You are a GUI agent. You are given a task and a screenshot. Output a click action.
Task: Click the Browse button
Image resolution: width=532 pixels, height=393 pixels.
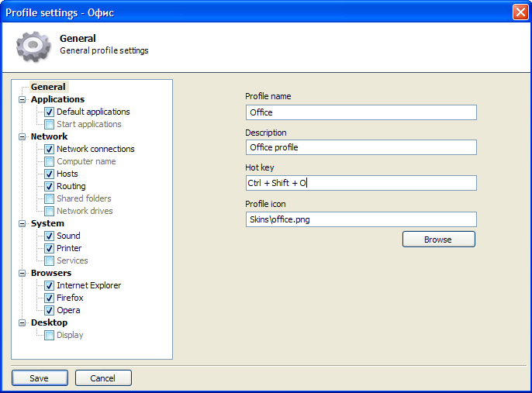click(x=439, y=240)
